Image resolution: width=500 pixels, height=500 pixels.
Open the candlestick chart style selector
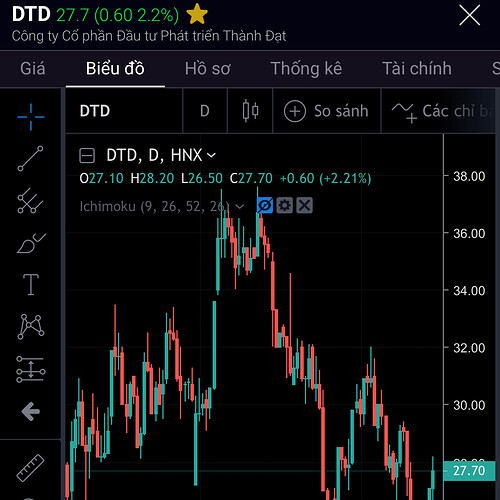click(x=250, y=111)
